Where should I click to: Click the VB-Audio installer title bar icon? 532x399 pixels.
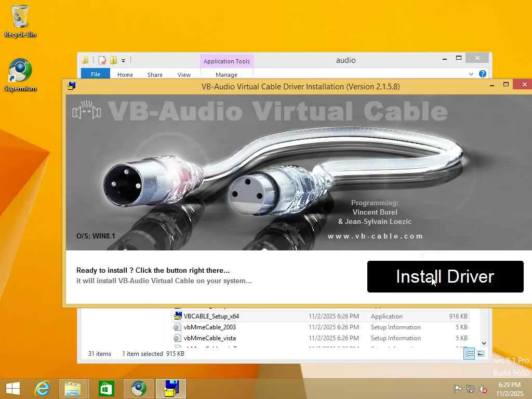click(71, 86)
